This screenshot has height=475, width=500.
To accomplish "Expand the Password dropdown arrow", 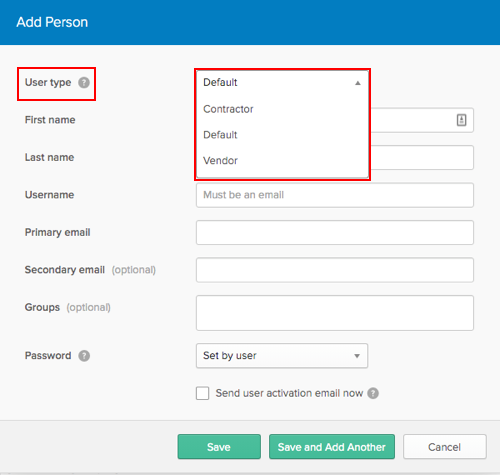I will tap(357, 356).
